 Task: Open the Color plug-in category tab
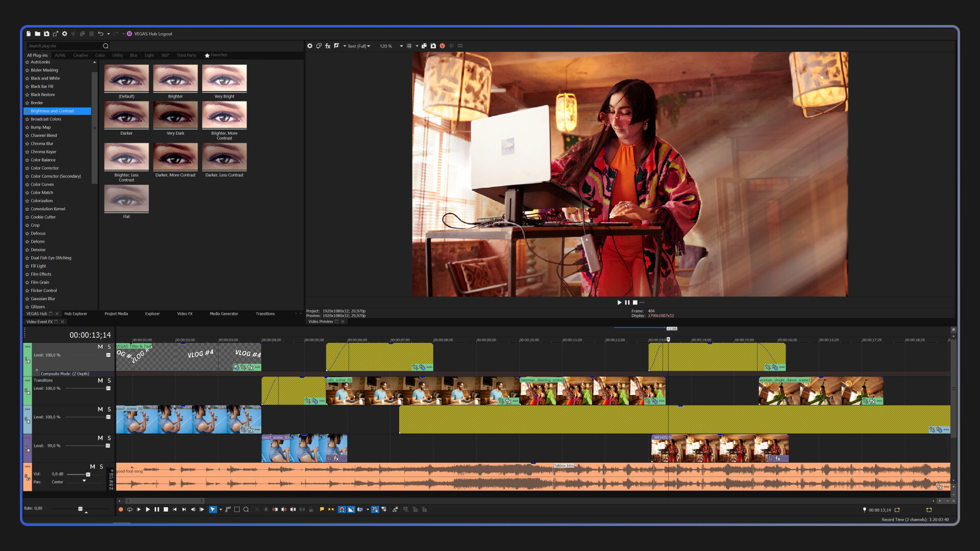pyautogui.click(x=100, y=55)
